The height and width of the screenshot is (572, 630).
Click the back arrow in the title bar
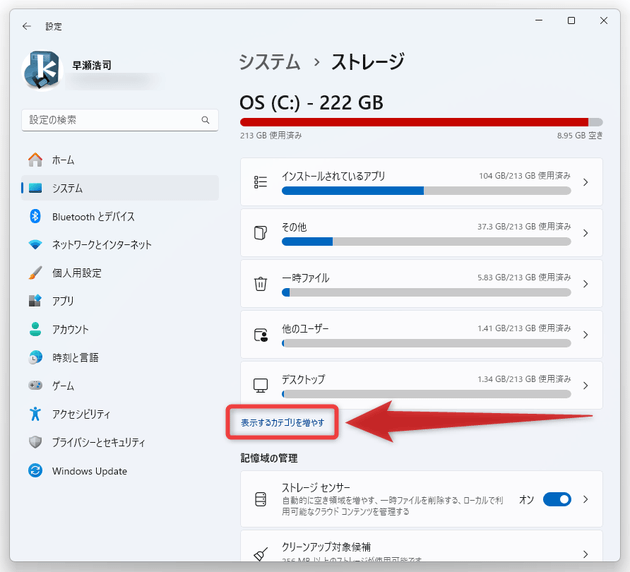[x=27, y=26]
